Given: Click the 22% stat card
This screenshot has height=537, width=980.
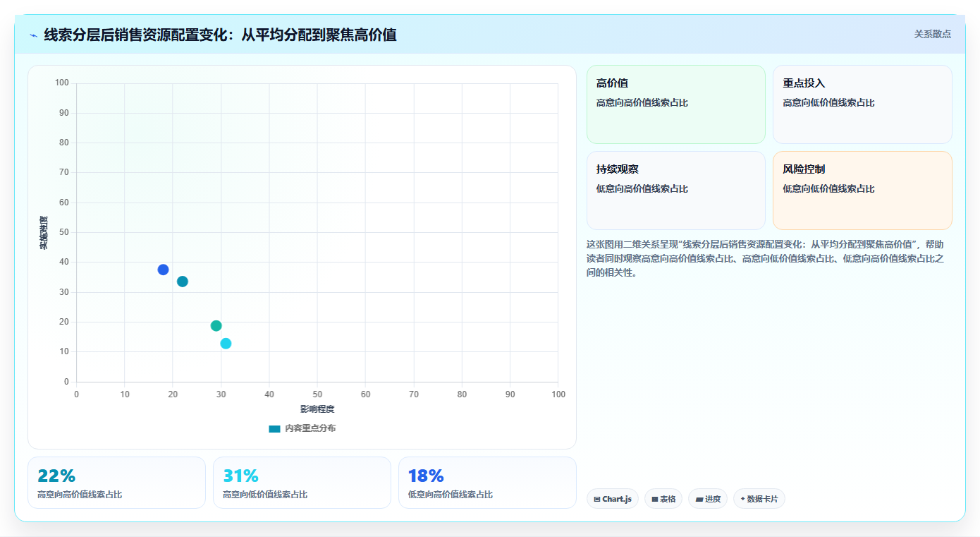Looking at the screenshot, I should [x=116, y=483].
